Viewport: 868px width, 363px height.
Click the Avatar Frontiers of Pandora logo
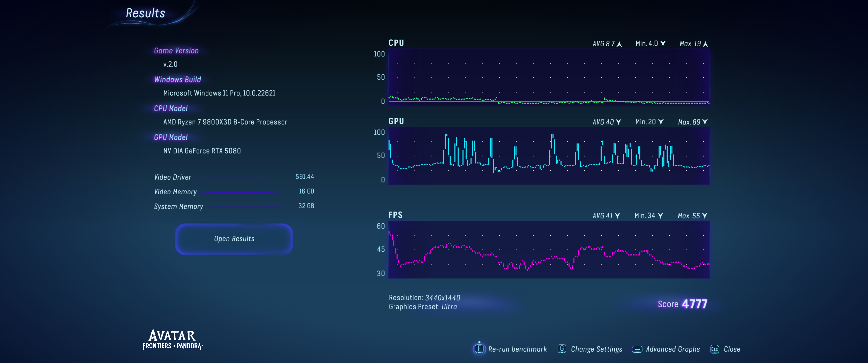[172, 339]
